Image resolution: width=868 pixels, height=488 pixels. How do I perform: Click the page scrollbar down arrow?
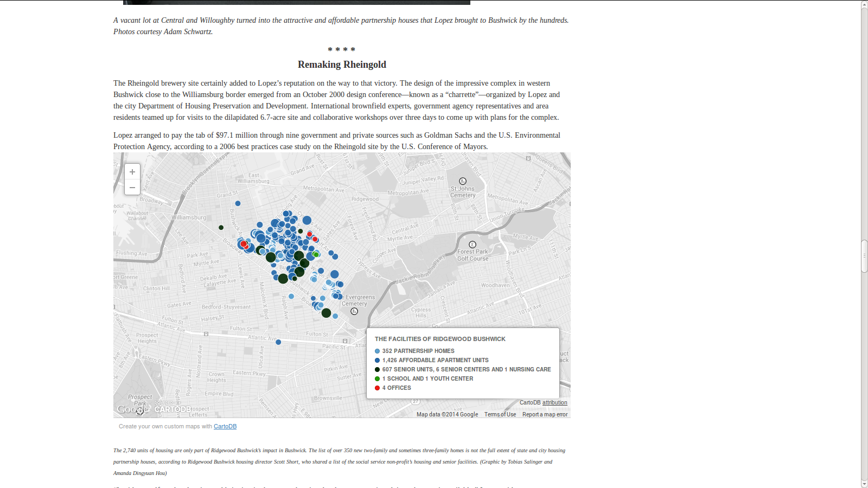tap(864, 484)
